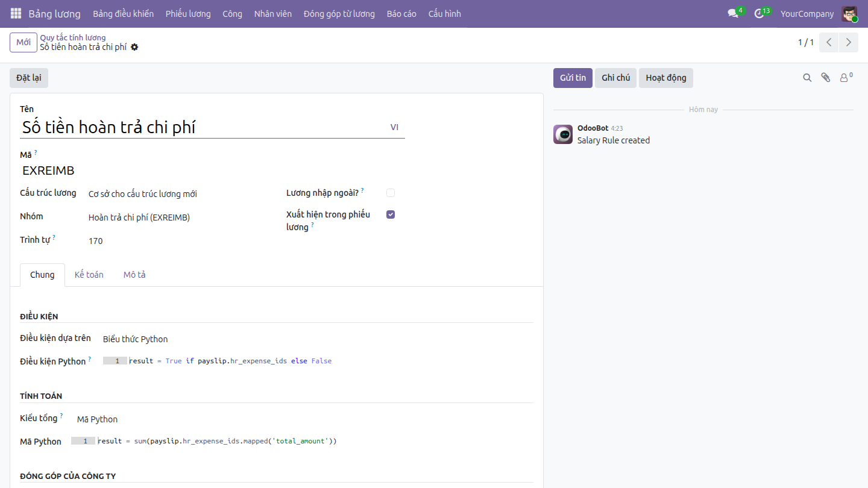
Task: Switch to the Kế toán tab
Action: (89, 275)
